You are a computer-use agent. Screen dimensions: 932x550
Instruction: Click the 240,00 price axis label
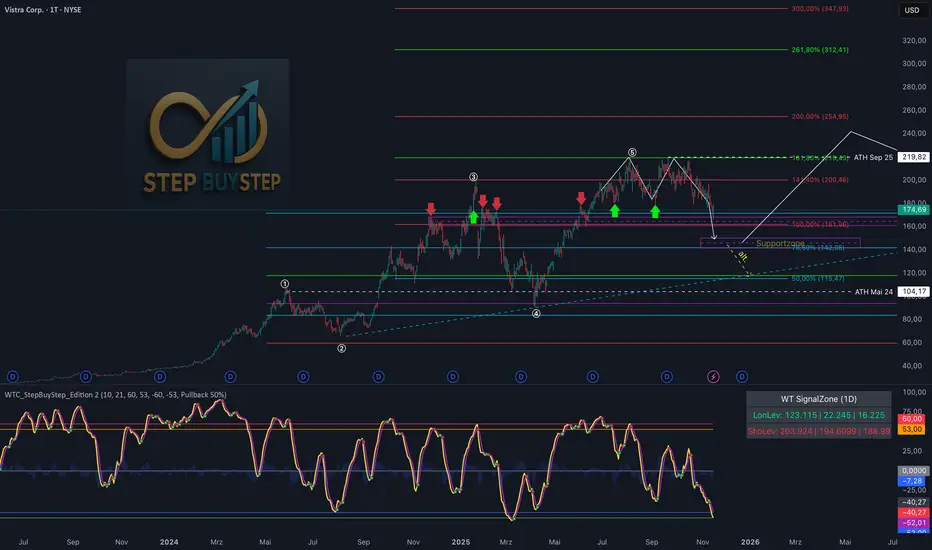click(914, 133)
